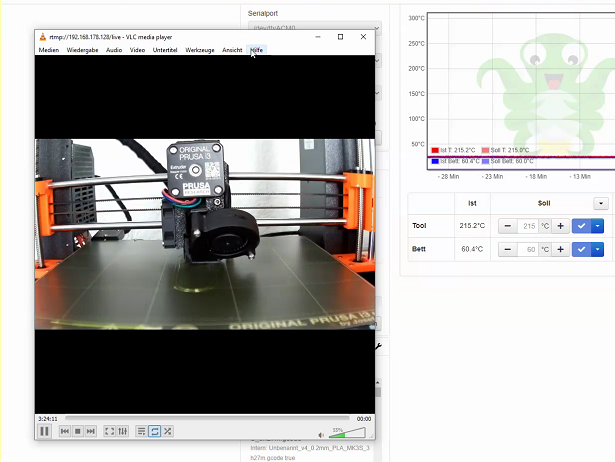
Task: Click the VLC remaining time 00:00
Action: coord(364,419)
